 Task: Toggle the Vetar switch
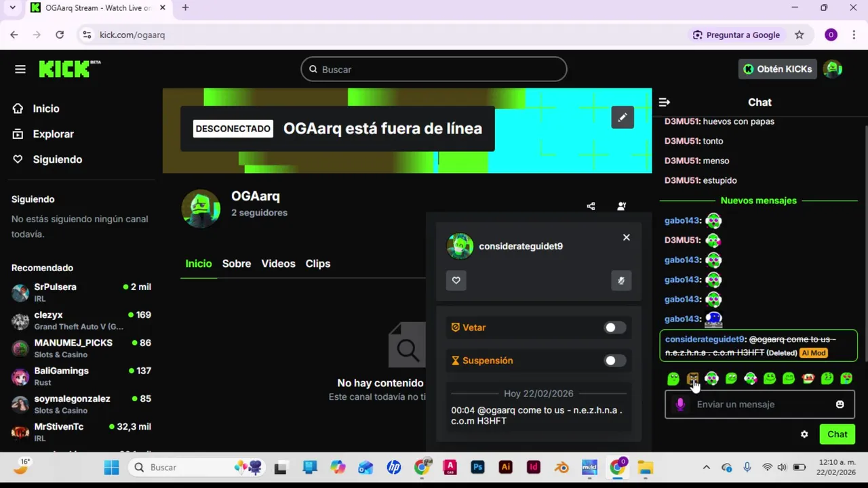tap(615, 327)
